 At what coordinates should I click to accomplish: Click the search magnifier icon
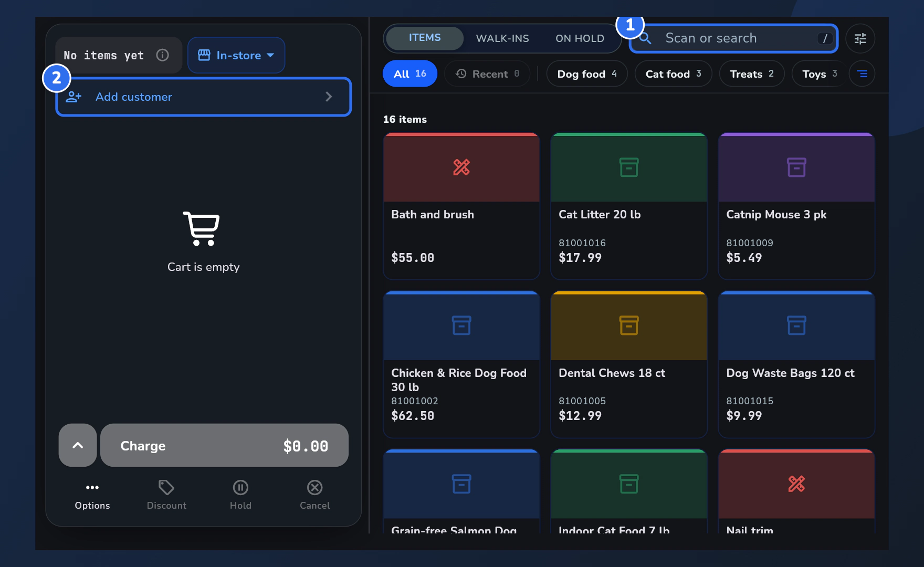[x=645, y=38]
